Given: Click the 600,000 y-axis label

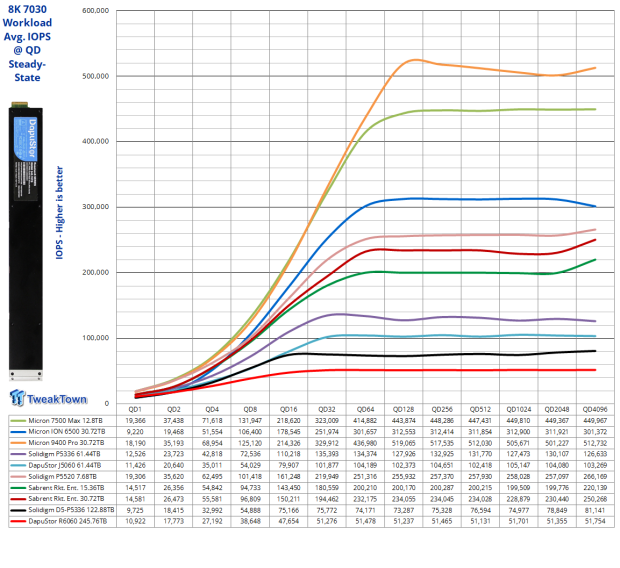Looking at the screenshot, I should (x=96, y=11).
